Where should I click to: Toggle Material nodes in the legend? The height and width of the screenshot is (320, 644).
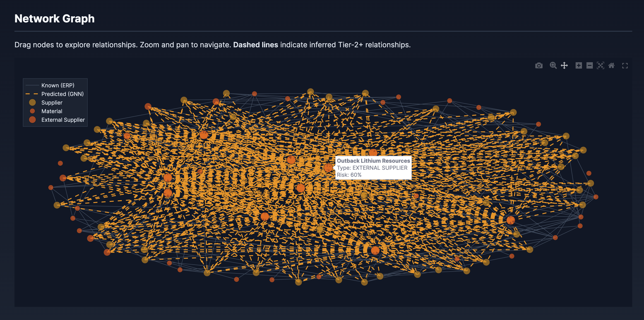[51, 111]
